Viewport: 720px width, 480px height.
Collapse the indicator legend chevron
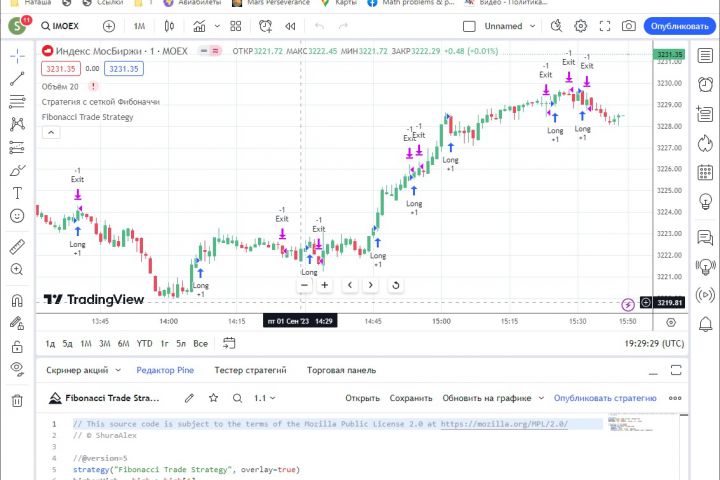point(51,132)
